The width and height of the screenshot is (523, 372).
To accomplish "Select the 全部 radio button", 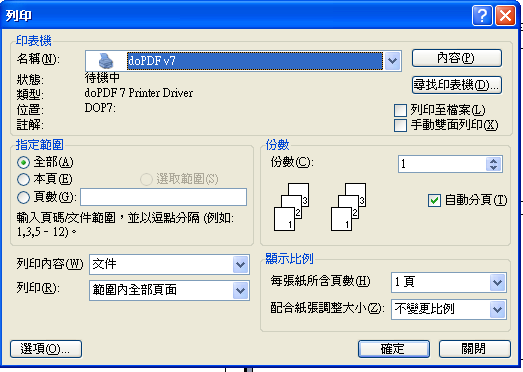I will (x=23, y=163).
